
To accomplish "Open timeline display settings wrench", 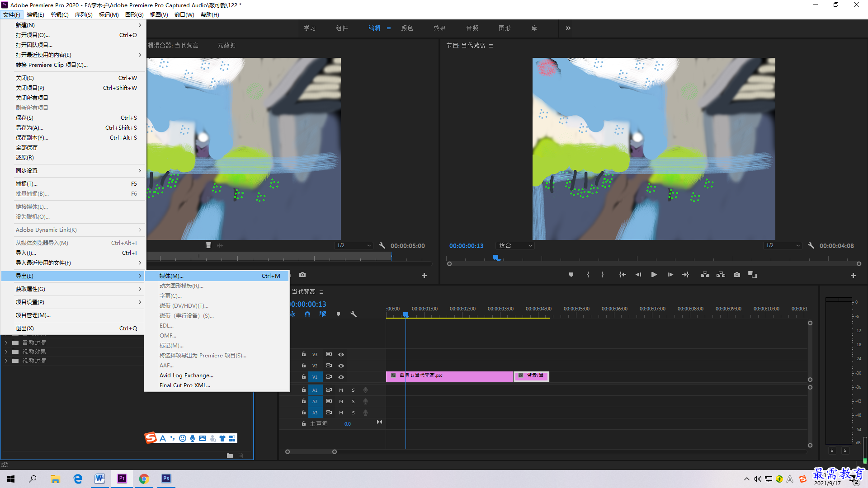I will [x=354, y=314].
